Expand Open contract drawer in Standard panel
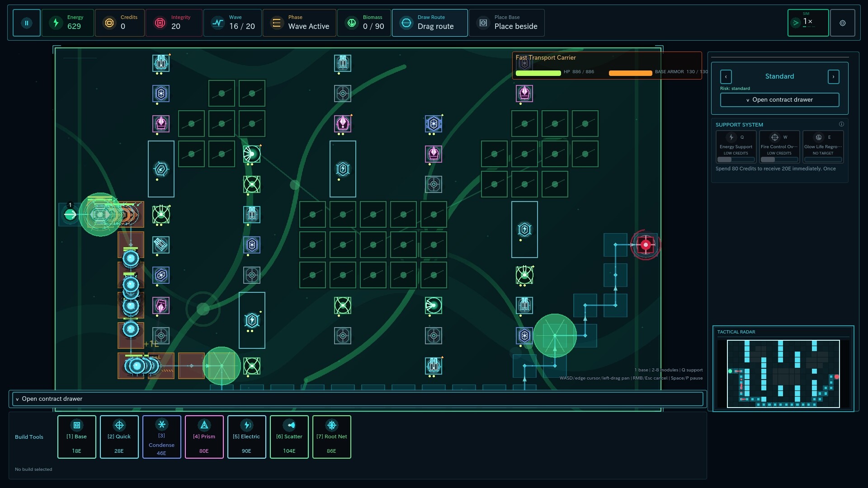The width and height of the screenshot is (868, 488). click(x=779, y=100)
